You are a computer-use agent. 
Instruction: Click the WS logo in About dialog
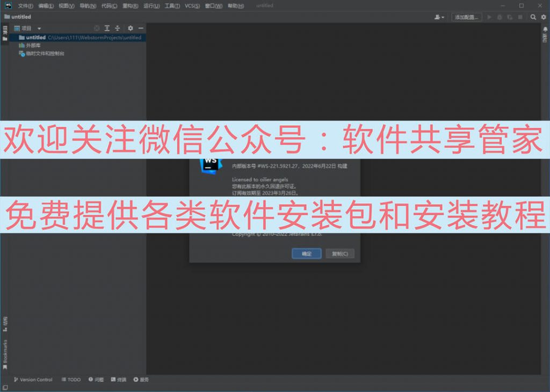coord(211,165)
